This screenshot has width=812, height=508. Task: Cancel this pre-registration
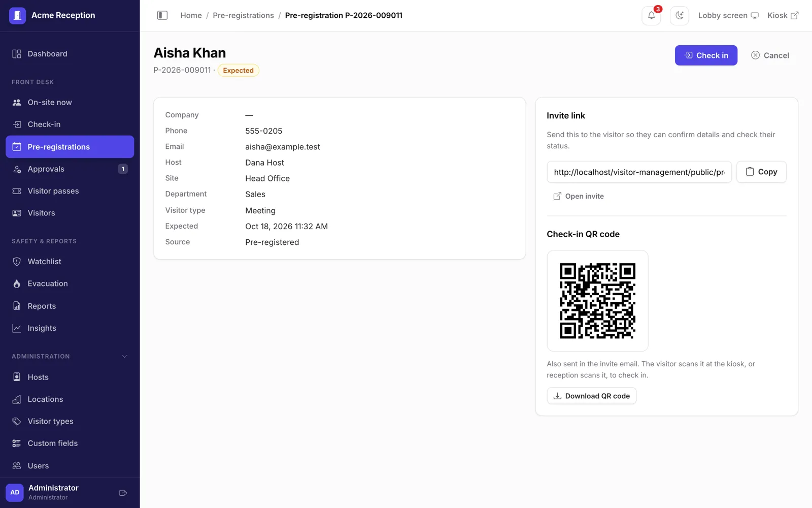pyautogui.click(x=770, y=55)
